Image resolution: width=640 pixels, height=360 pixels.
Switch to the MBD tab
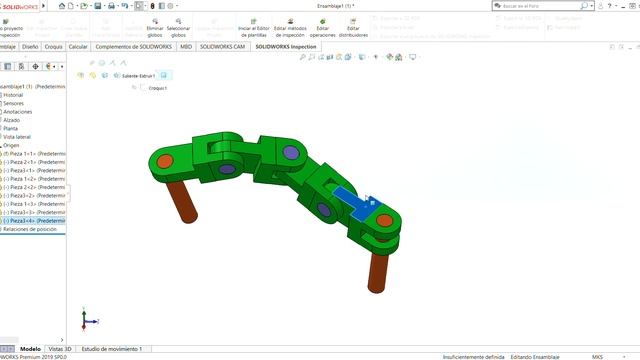186,47
